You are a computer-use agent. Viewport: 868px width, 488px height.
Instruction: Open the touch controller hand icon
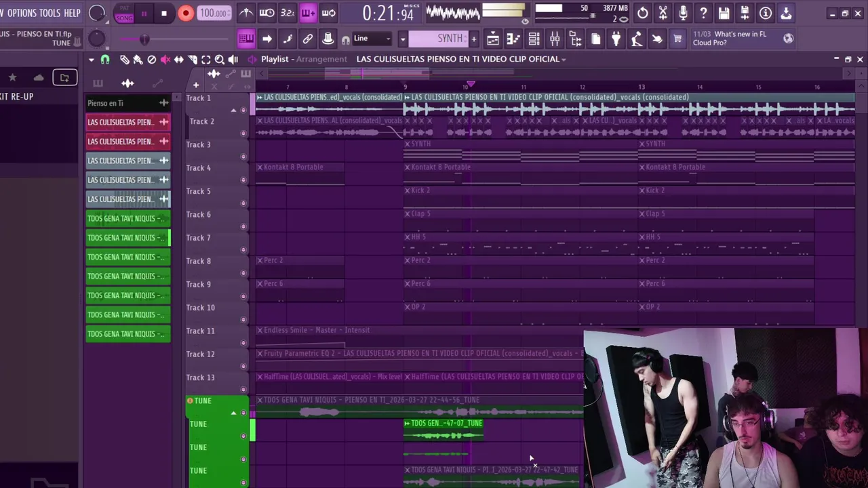coord(656,39)
